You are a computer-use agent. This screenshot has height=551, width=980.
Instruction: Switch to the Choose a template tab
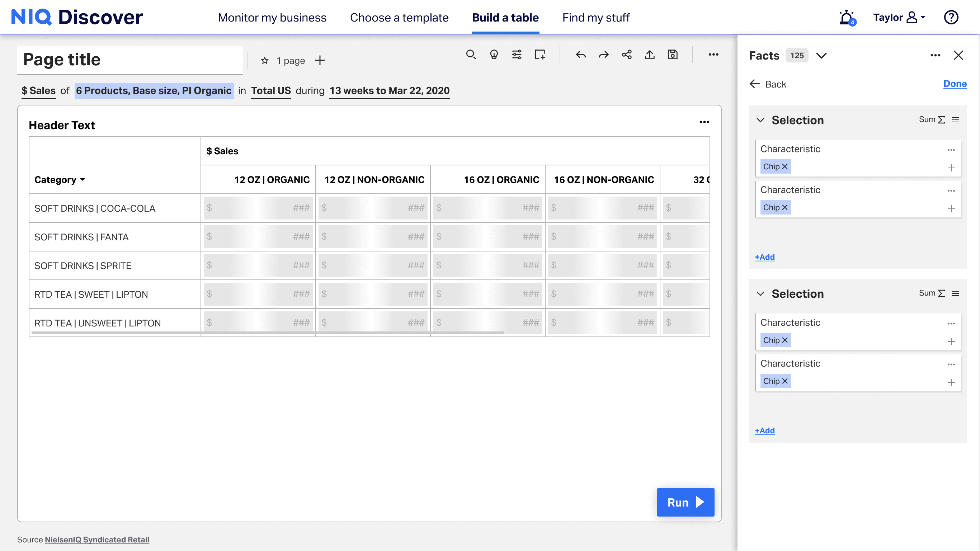(x=399, y=18)
